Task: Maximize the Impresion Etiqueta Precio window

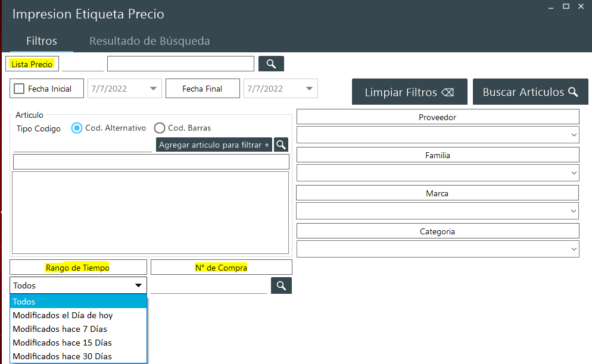Action: [x=566, y=7]
